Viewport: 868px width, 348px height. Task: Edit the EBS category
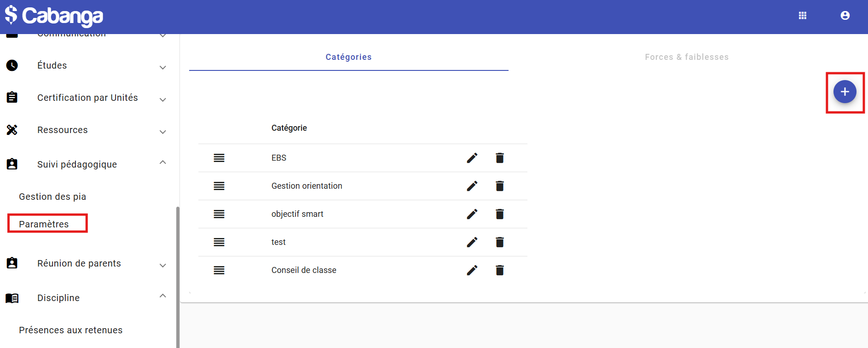[472, 158]
